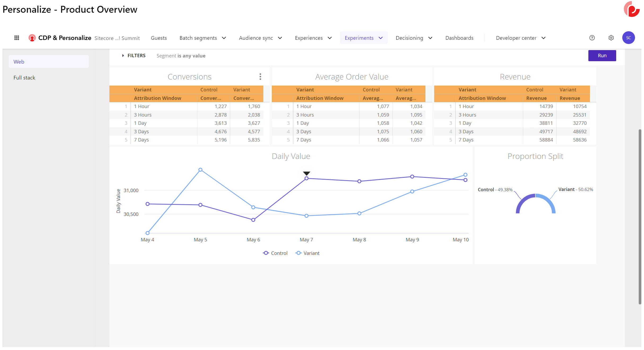
Task: Expand the Developer center dropdown
Action: click(x=521, y=38)
